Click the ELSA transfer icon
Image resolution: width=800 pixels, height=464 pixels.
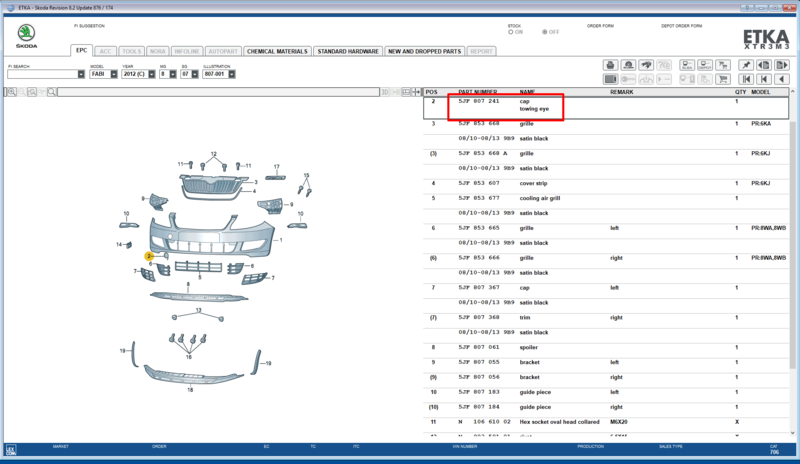687,65
